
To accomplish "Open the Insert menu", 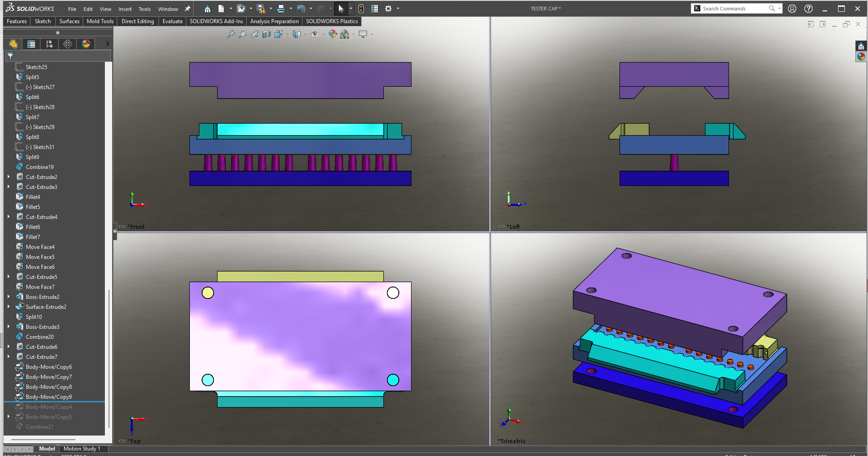I will tap(125, 9).
